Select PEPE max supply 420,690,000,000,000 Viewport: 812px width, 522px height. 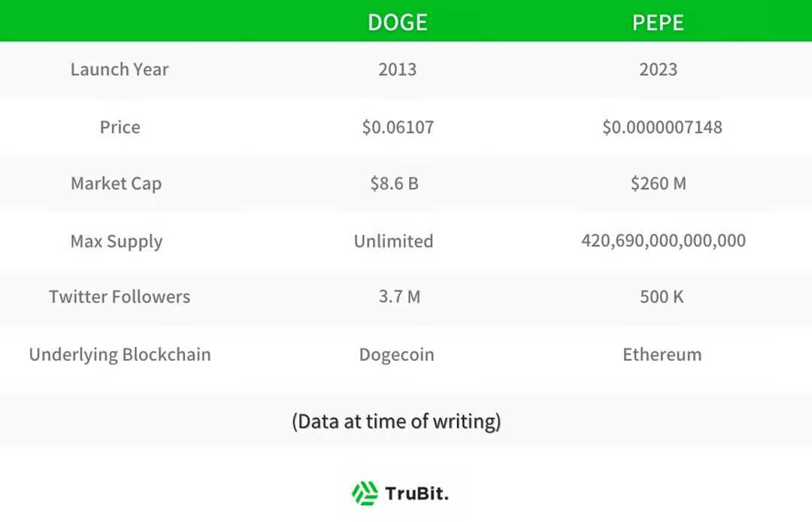663,241
